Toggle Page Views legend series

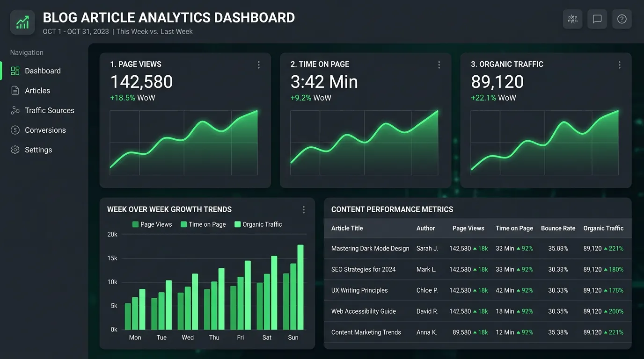152,224
